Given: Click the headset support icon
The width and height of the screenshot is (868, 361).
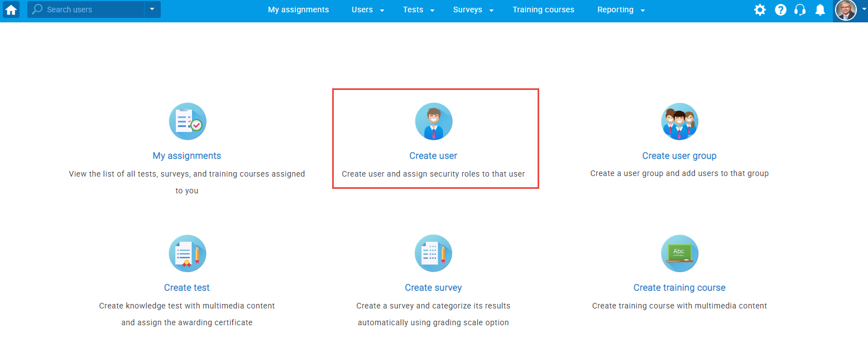Looking at the screenshot, I should click(x=800, y=10).
